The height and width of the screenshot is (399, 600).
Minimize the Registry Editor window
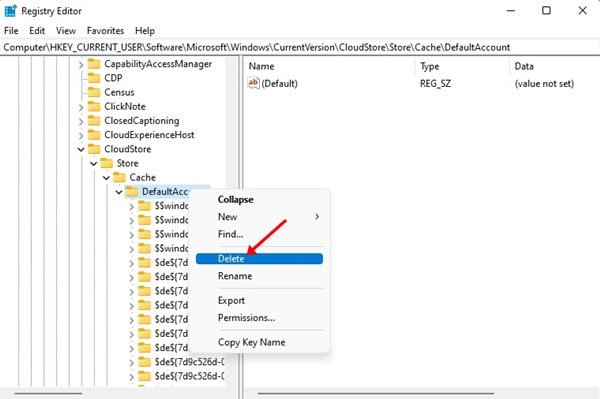(511, 11)
